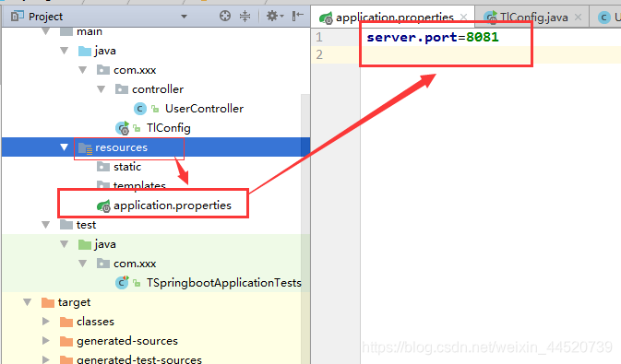Click line number 1 in the gutter
This screenshot has height=364, width=621.
(319, 37)
